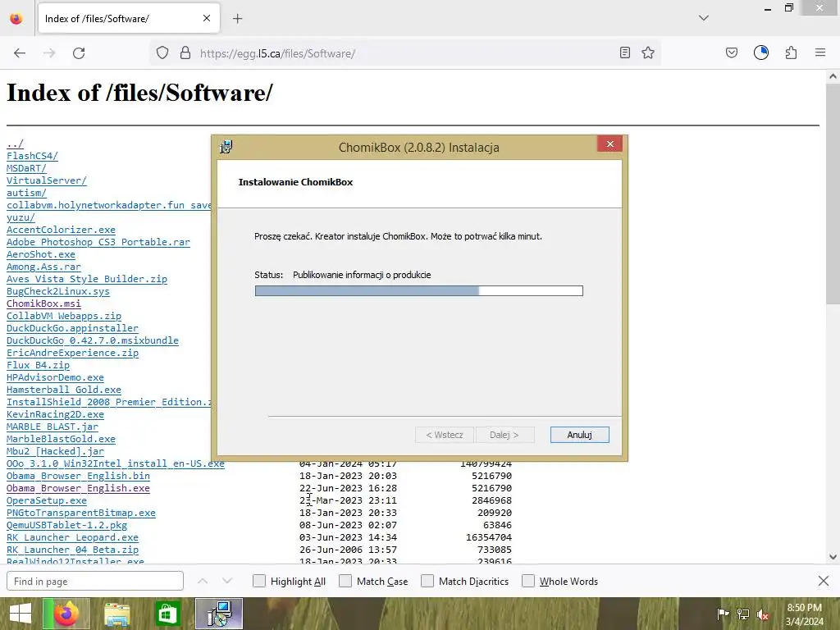
Task: Click the Firefox back arrow
Action: (x=20, y=53)
